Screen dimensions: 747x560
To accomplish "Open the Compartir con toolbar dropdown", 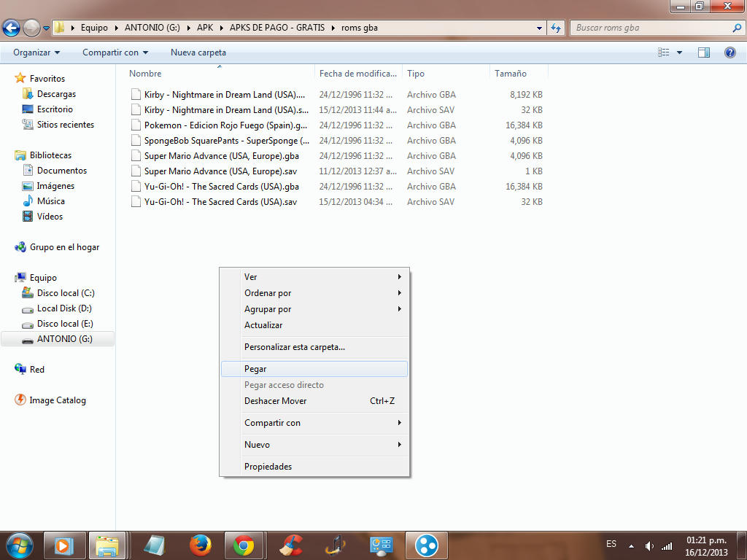I will pos(115,52).
